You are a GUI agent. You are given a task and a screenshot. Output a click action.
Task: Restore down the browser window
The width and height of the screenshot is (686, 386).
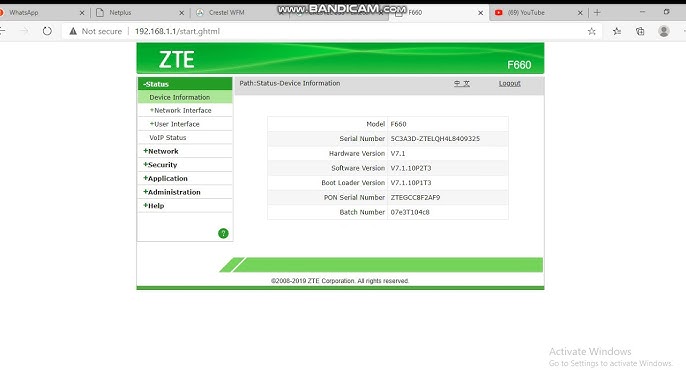pyautogui.click(x=666, y=12)
